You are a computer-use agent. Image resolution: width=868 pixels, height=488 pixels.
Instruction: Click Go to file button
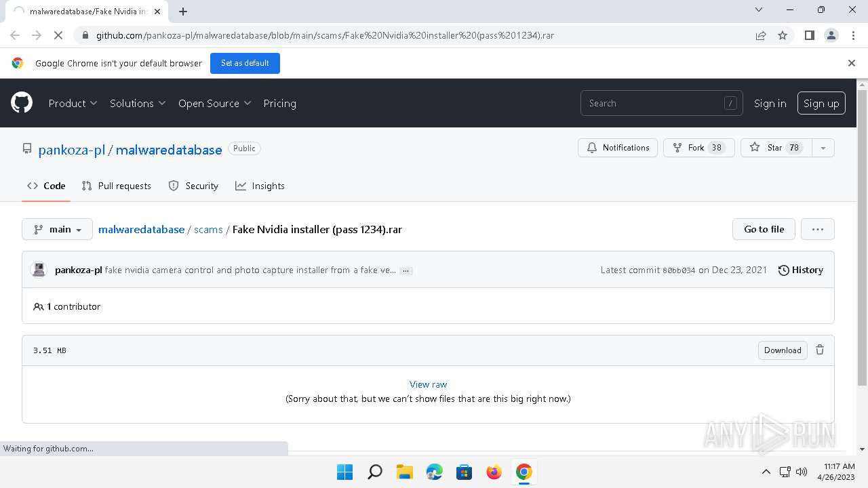[764, 229]
